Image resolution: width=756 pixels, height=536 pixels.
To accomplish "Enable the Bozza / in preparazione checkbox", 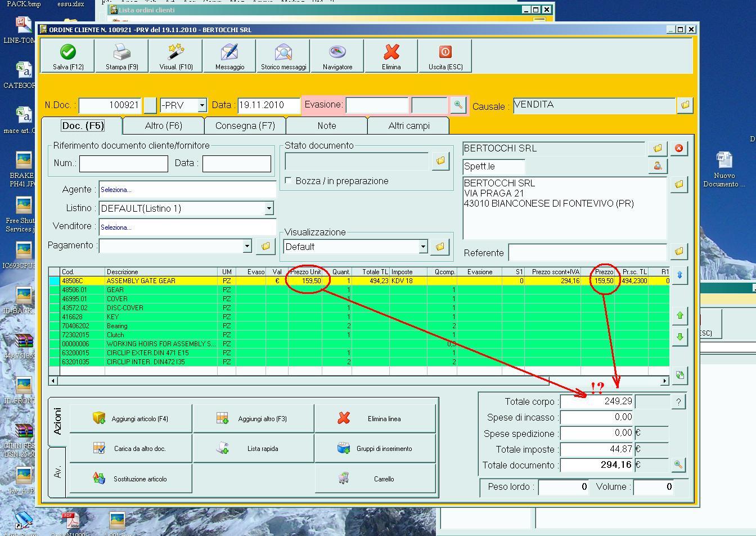I will click(289, 181).
